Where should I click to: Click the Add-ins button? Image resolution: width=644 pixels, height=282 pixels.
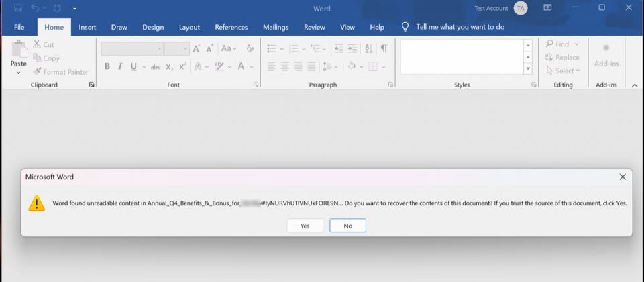click(x=606, y=56)
